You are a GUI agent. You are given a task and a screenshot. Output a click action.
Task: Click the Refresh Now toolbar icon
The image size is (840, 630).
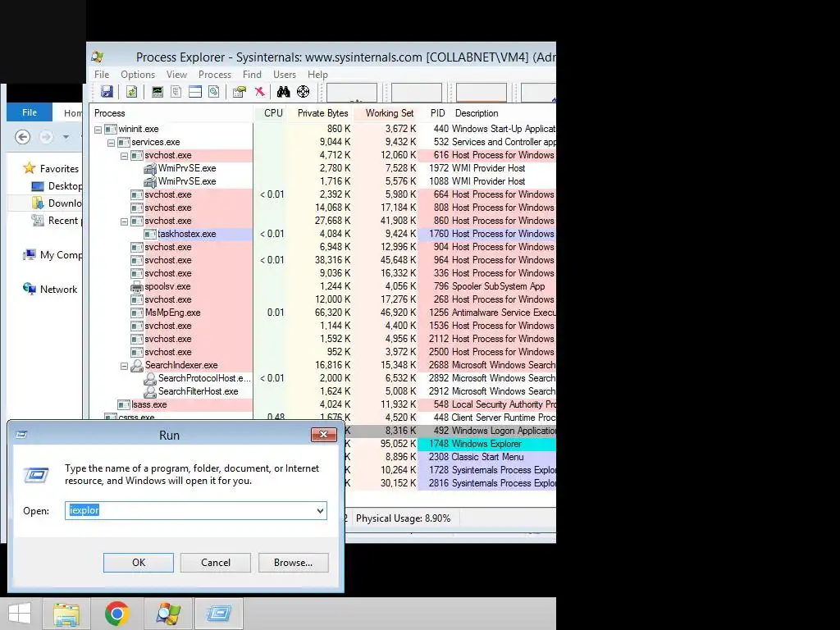click(131, 92)
